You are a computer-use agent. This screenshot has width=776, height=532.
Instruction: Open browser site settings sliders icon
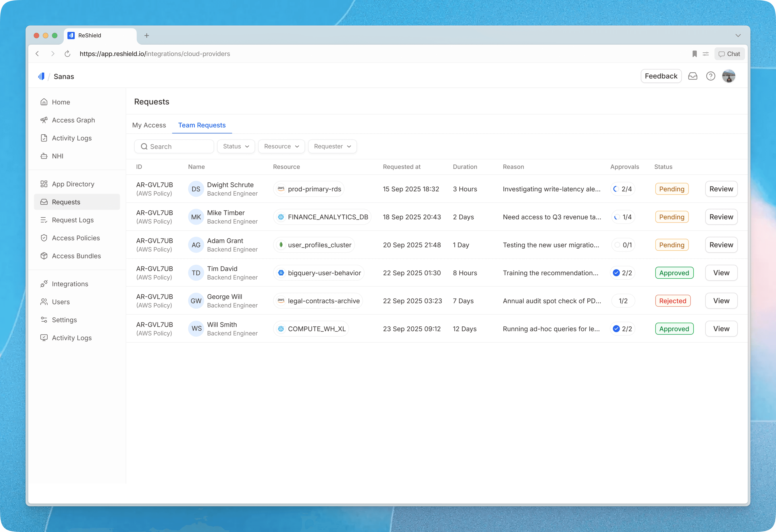pyautogui.click(x=706, y=54)
